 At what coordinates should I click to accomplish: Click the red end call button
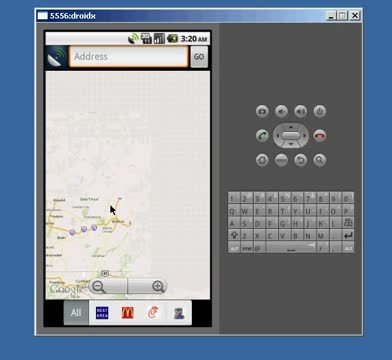(x=320, y=136)
